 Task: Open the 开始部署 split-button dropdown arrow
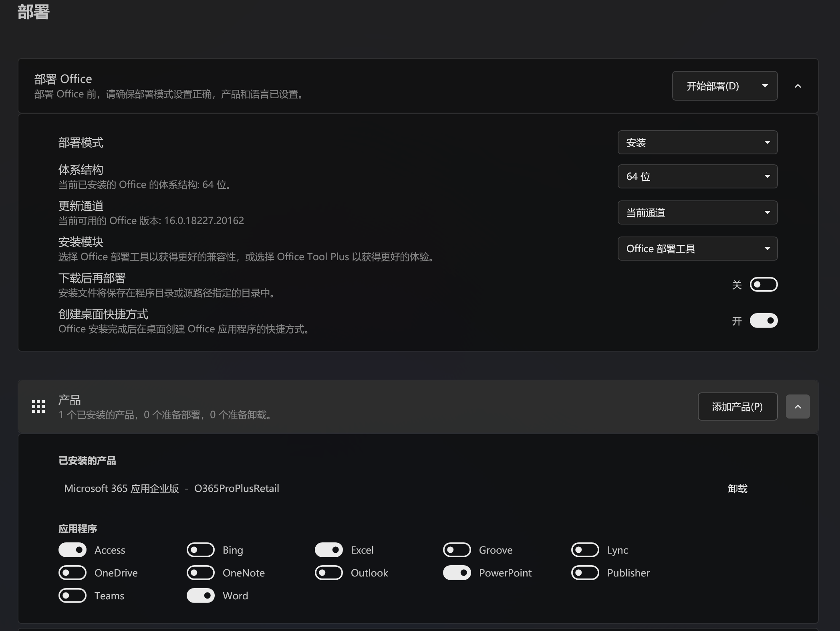tap(765, 86)
